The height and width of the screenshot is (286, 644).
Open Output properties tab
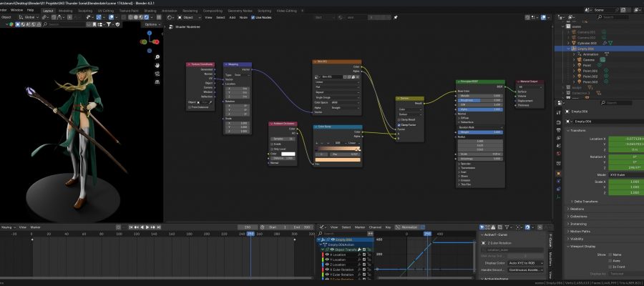coord(559,130)
